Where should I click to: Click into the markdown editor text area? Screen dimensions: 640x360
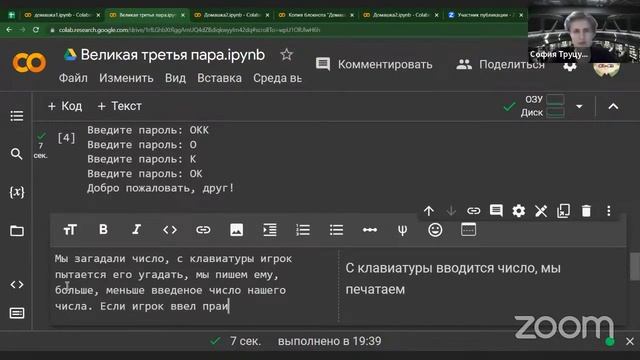tap(194, 283)
